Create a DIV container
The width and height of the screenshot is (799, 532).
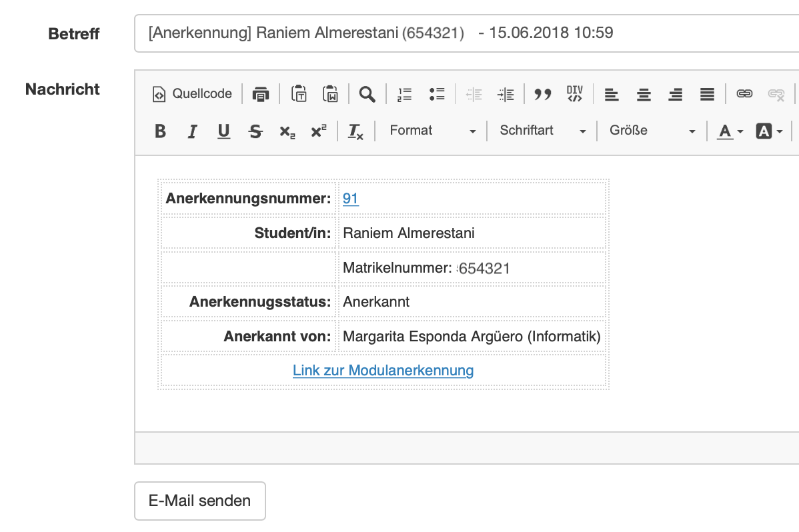tap(575, 94)
